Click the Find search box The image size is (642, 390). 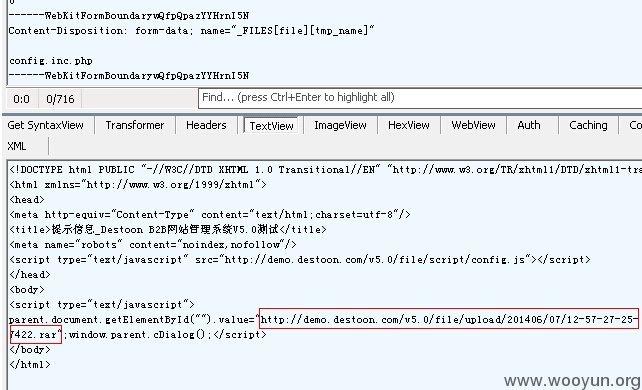click(420, 98)
